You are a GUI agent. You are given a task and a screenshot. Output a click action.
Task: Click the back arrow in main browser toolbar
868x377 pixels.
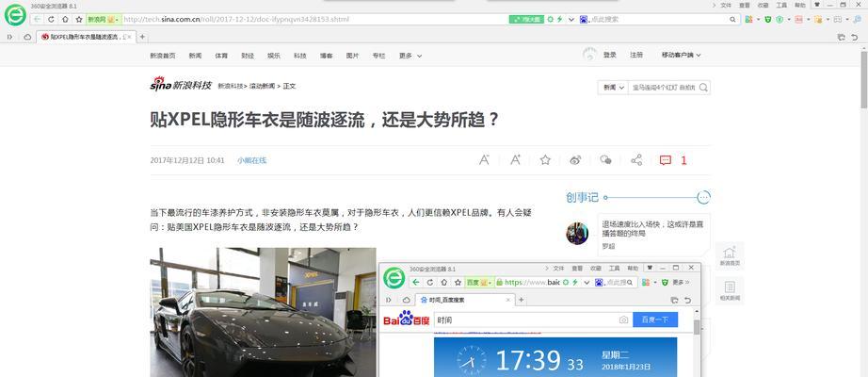[37, 19]
